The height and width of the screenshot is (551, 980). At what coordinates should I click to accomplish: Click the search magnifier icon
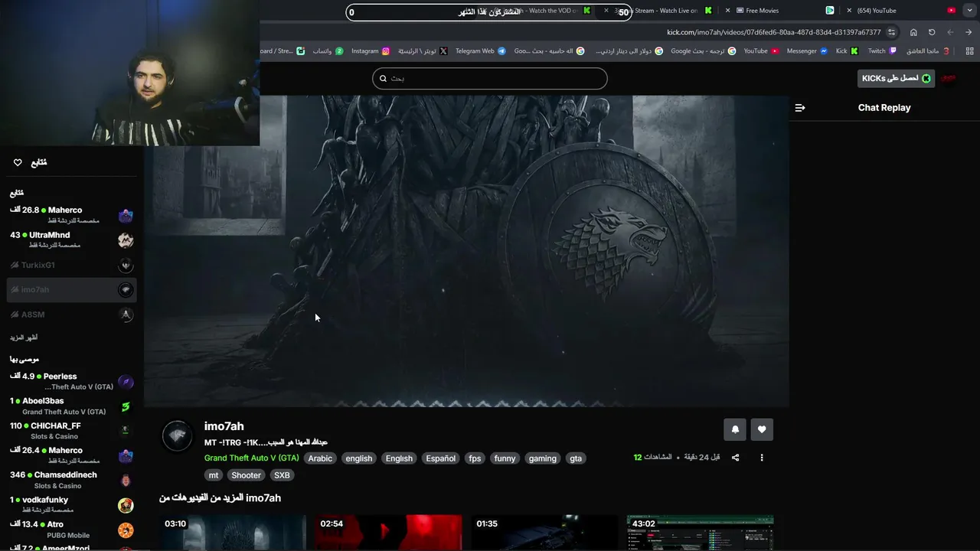pos(384,78)
